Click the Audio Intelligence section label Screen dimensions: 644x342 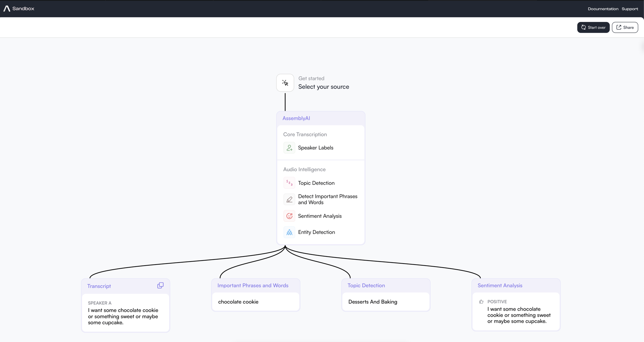(304, 169)
